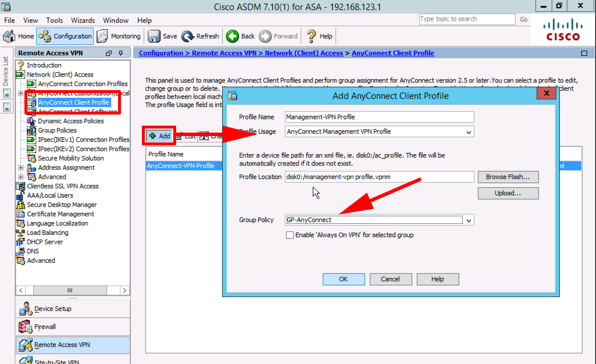Select Network (Client) Access in the tree
This screenshot has height=364, width=596.
click(x=60, y=74)
